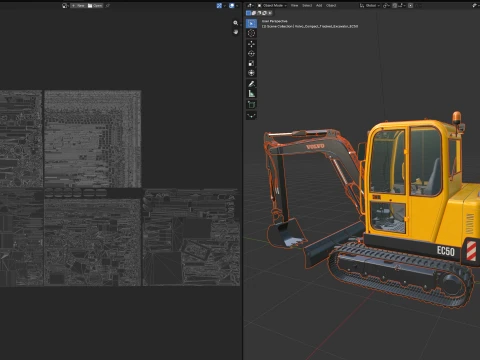Create a New image in UV editor

[x=78, y=6]
